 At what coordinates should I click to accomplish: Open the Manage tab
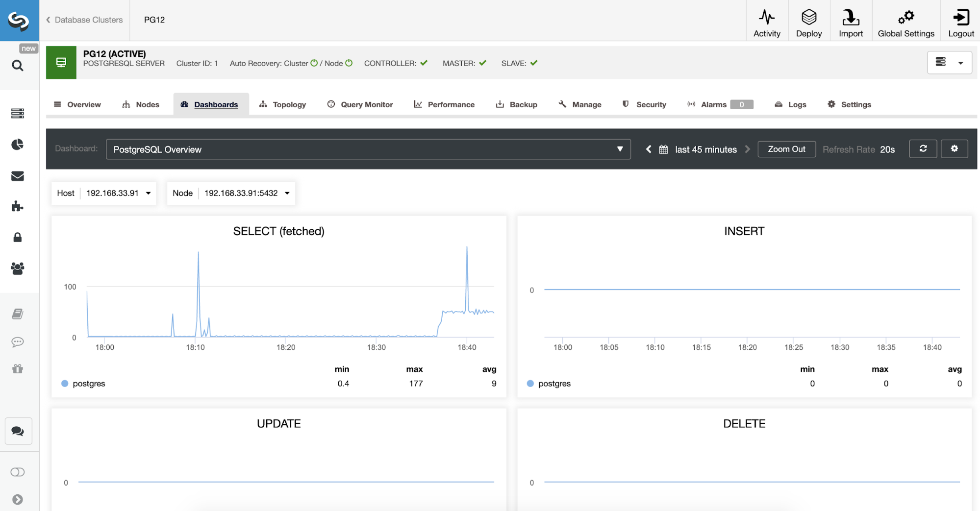(x=580, y=104)
